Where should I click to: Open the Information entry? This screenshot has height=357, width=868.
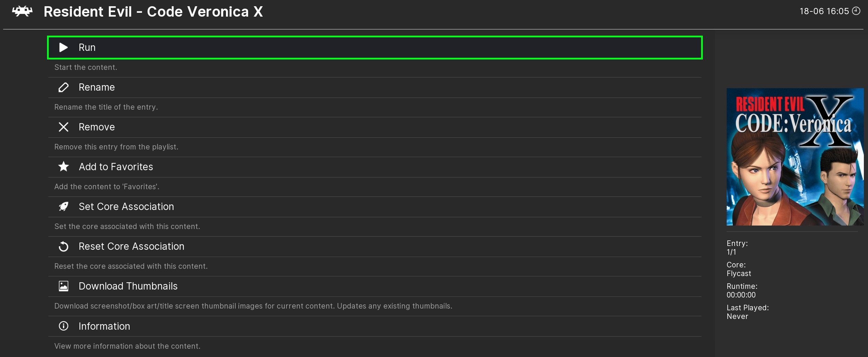[x=375, y=326]
